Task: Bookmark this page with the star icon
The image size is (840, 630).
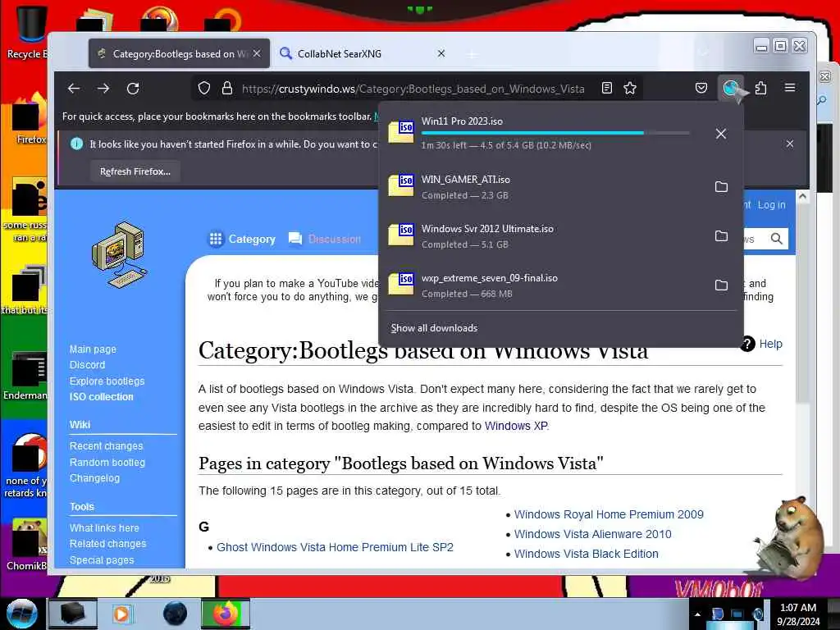Action: point(630,89)
